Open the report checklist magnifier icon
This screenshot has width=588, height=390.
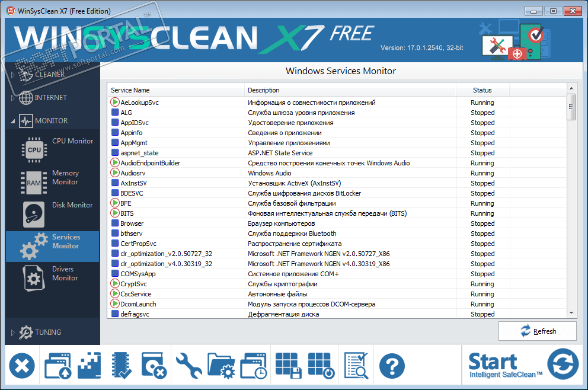click(x=356, y=366)
